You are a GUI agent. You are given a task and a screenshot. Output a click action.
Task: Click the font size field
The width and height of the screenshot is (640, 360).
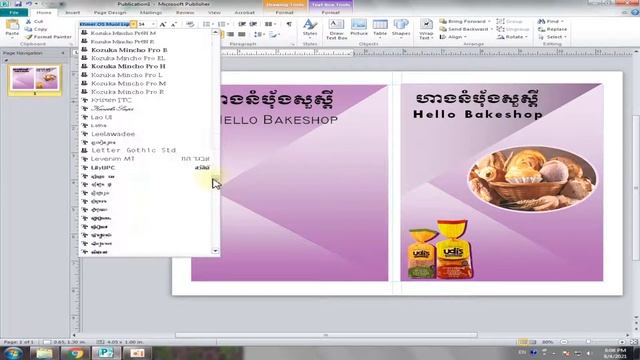[144, 24]
